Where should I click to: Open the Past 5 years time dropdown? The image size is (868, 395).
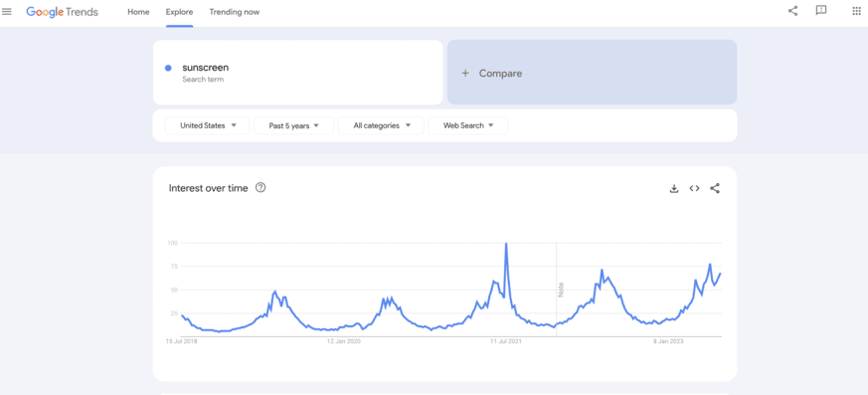(294, 125)
